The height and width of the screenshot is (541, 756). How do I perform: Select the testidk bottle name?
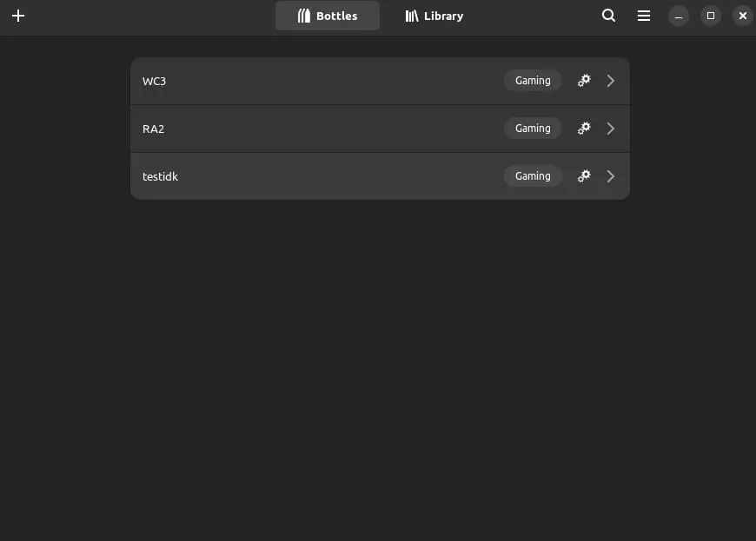tap(161, 176)
